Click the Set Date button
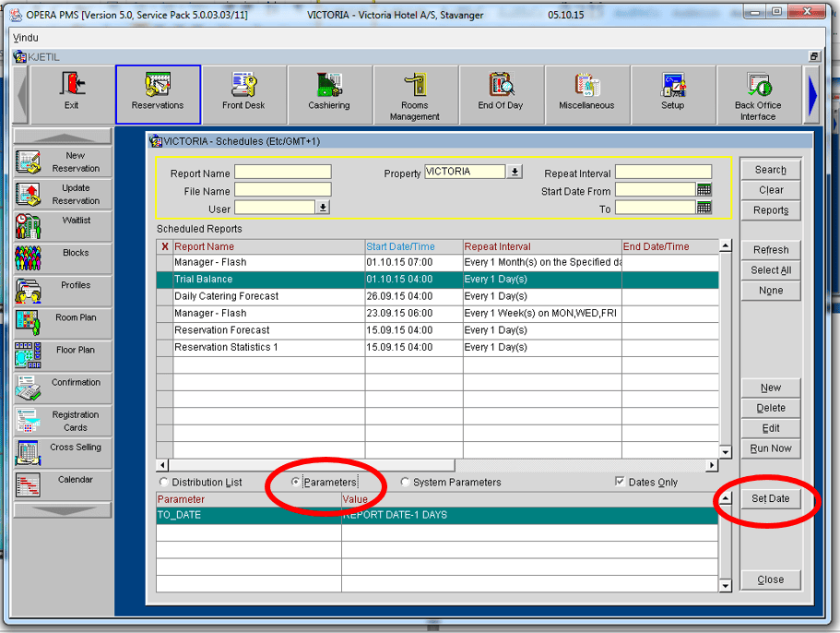Screen dimensions: 840x633 pos(770,498)
